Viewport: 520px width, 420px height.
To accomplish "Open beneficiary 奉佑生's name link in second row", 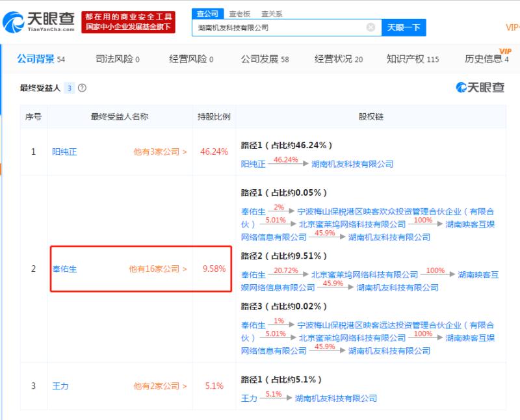I will coord(64,269).
